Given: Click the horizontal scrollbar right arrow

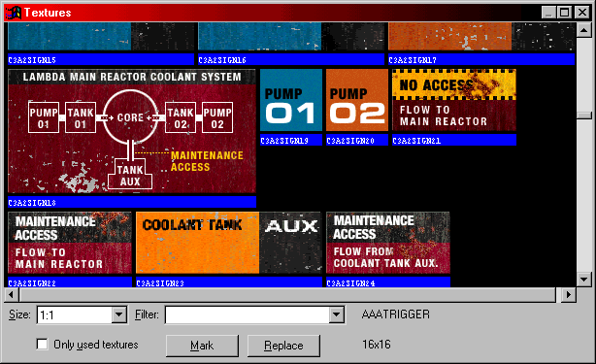Looking at the screenshot, I should [569, 294].
